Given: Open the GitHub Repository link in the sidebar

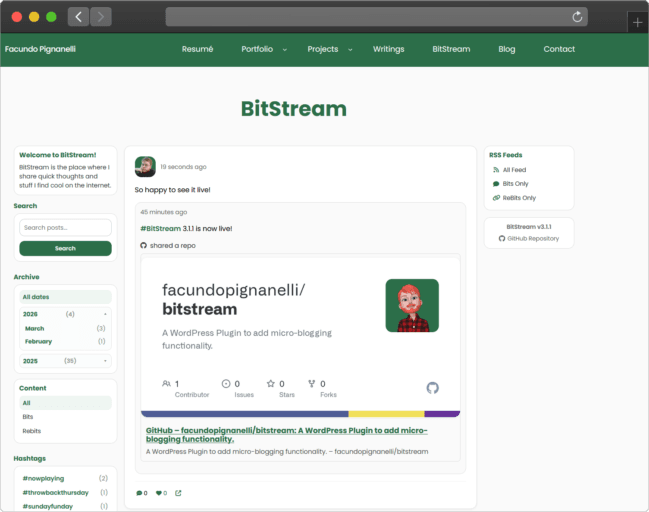Looking at the screenshot, I should point(532,239).
